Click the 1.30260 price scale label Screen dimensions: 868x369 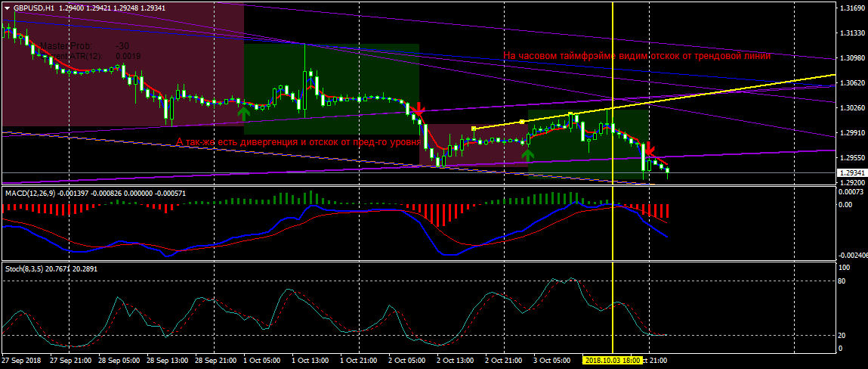(851, 108)
